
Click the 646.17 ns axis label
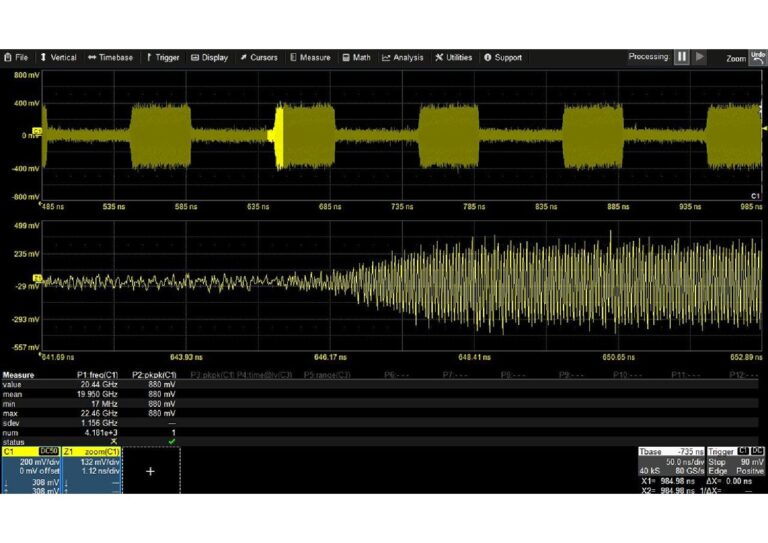[330, 357]
